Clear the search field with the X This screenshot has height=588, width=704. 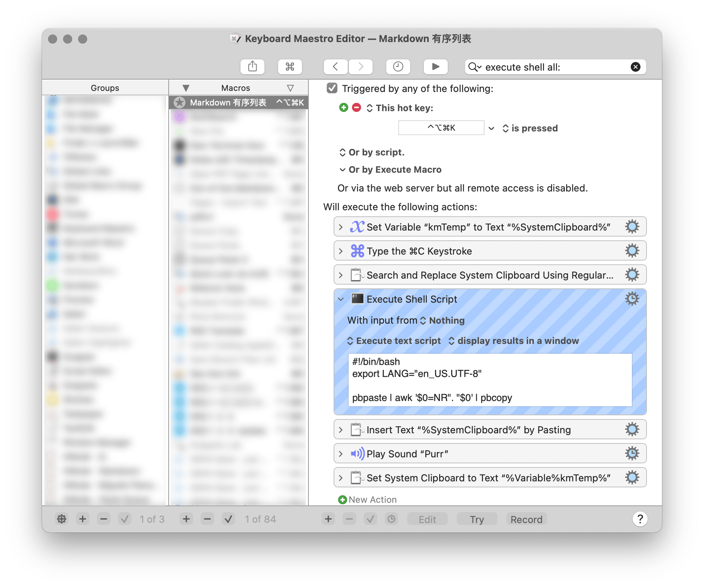(x=635, y=67)
